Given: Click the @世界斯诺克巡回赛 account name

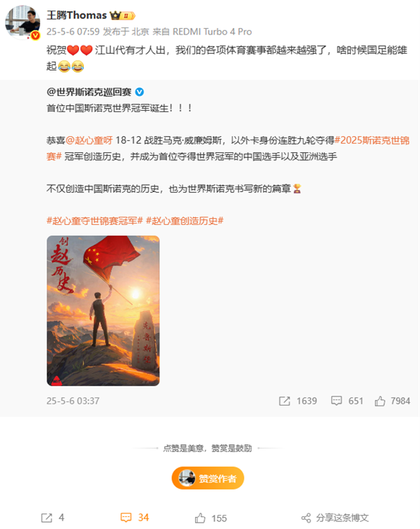Looking at the screenshot, I should (89, 92).
